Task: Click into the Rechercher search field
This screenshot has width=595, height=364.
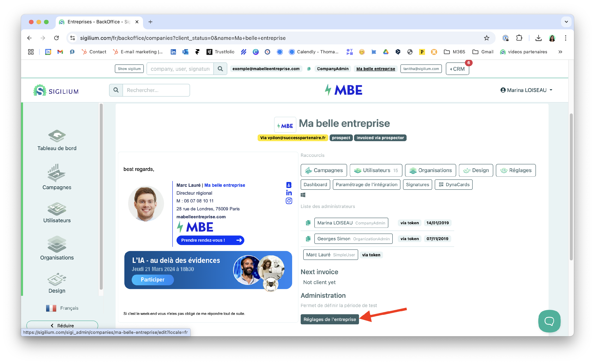Action: [x=156, y=90]
